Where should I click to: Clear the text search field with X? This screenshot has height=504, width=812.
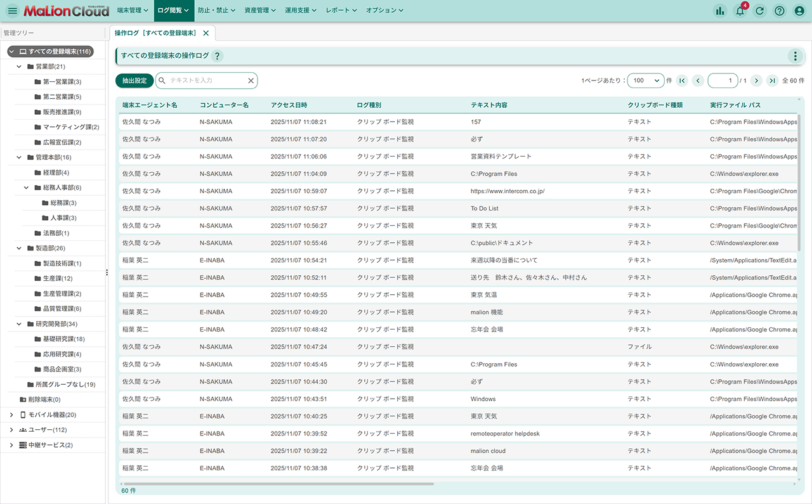251,81
